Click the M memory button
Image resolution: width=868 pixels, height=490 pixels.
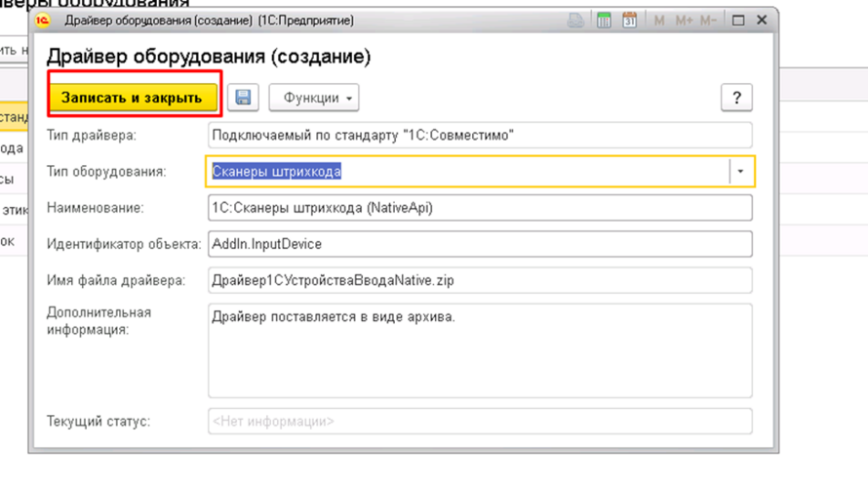coord(660,20)
